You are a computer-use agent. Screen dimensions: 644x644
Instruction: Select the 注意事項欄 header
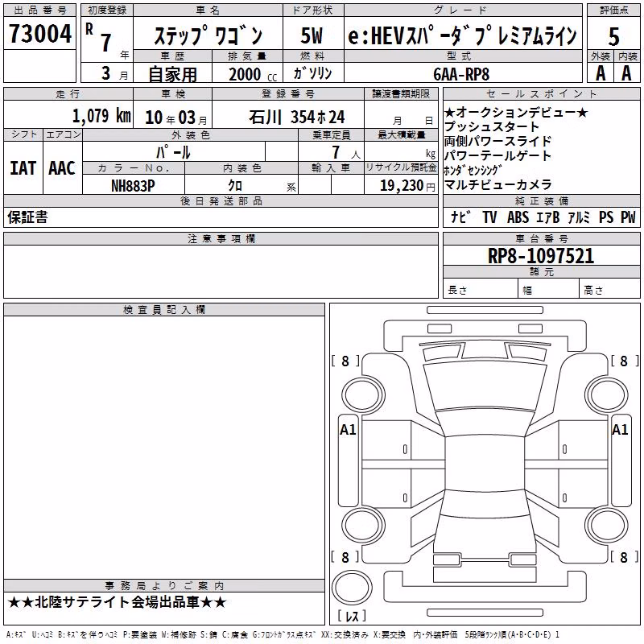coord(221,238)
